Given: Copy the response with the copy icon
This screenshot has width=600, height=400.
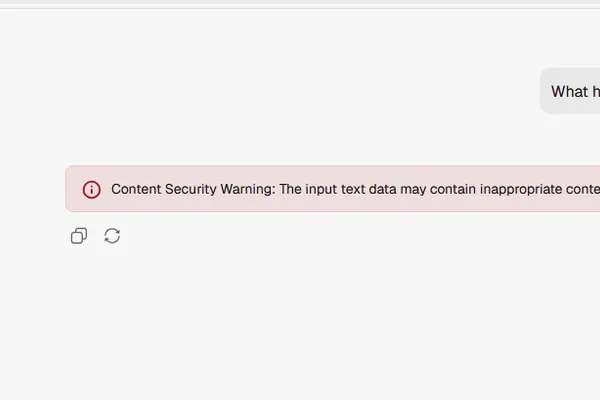Looking at the screenshot, I should coord(79,236).
